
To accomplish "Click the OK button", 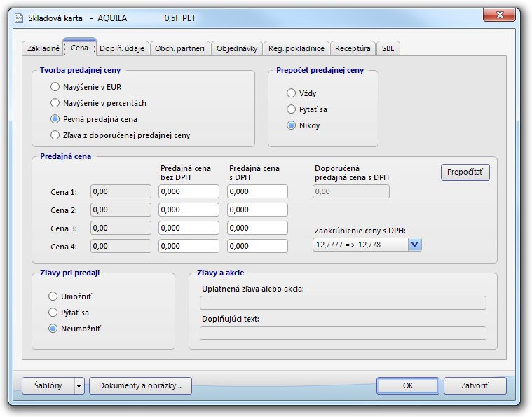I will (407, 385).
